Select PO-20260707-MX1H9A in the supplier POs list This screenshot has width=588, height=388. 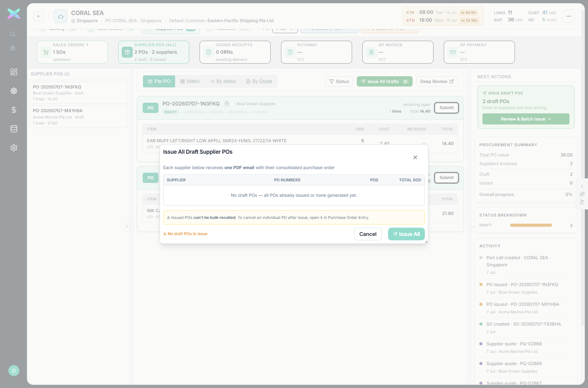click(x=79, y=117)
